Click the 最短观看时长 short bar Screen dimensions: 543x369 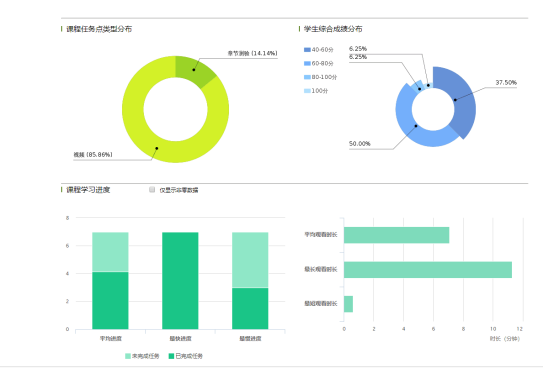click(348, 304)
